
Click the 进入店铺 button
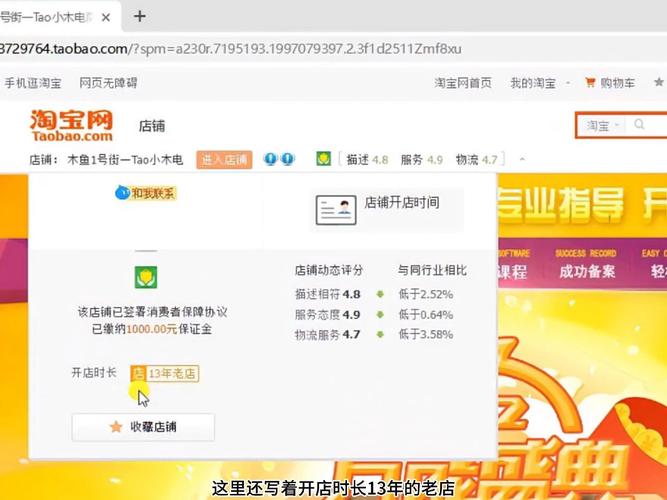[x=224, y=160]
